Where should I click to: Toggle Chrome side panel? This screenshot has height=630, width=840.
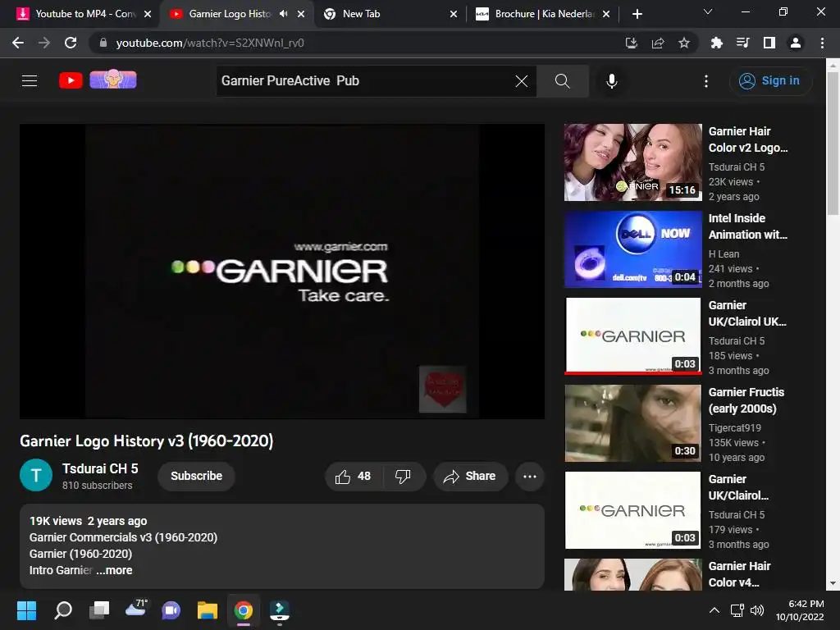click(769, 43)
